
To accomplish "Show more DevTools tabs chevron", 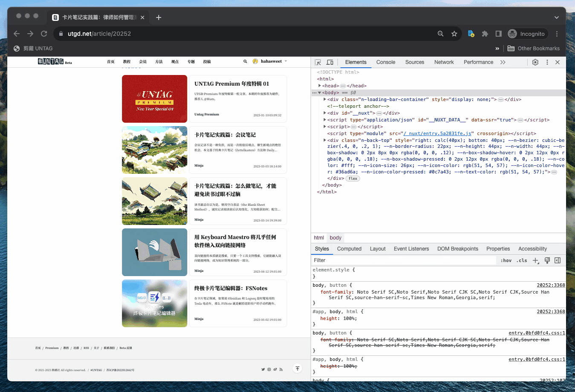I will point(503,62).
